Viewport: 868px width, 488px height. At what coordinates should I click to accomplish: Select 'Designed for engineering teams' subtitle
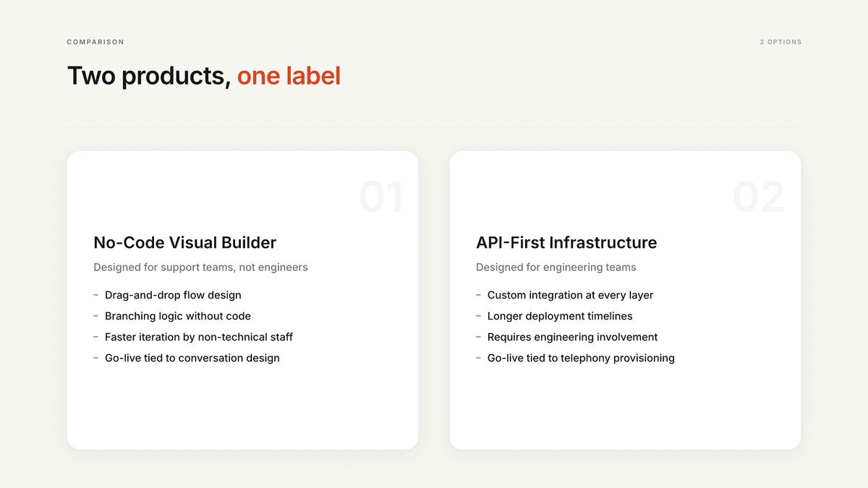tap(556, 267)
